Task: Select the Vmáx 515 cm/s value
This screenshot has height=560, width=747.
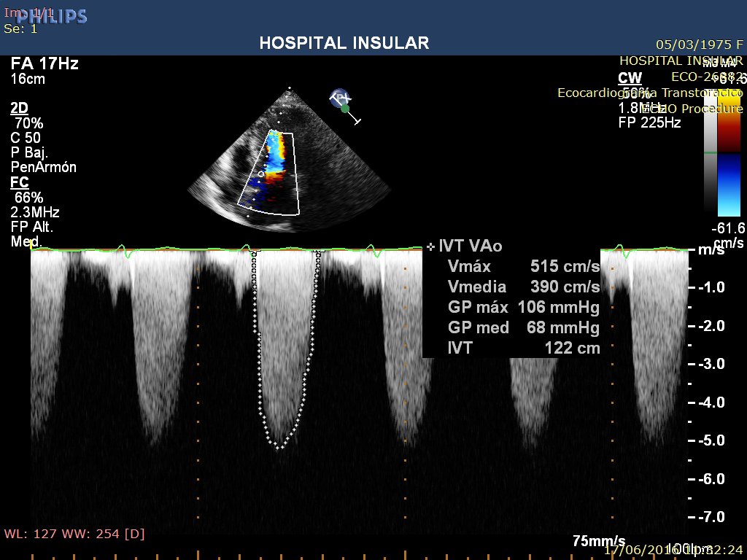Action: [565, 266]
